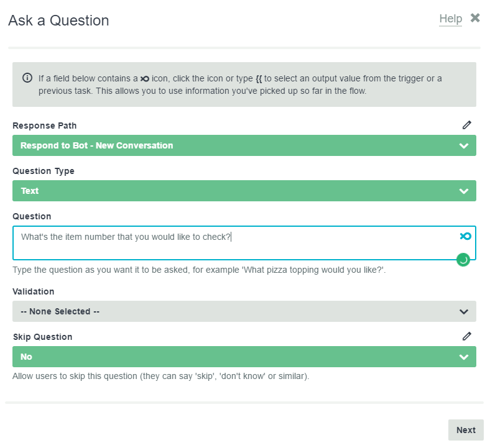Close the Ask a Question dialog

(475, 18)
